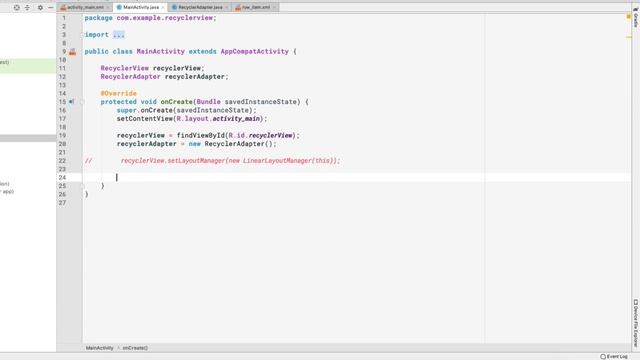Click the related XML file gutter icon on line 9
The image size is (640, 360).
[73, 51]
